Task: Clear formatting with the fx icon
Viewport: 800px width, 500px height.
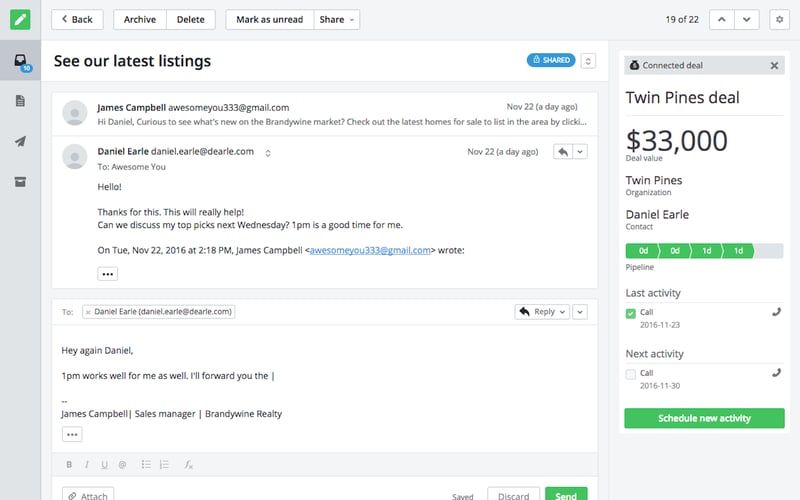Action: coord(188,464)
